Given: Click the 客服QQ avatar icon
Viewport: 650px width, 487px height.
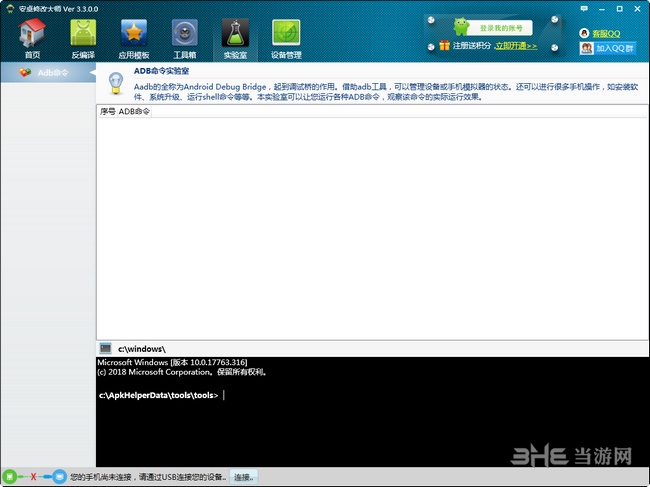Looking at the screenshot, I should [584, 33].
